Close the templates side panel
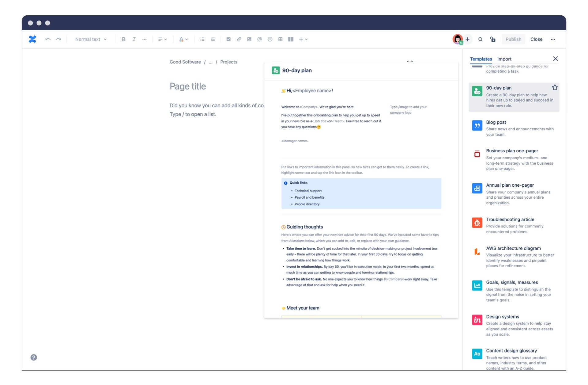 point(555,59)
